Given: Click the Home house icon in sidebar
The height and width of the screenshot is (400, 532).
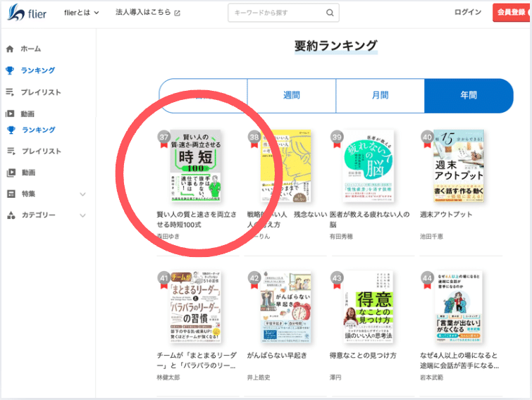Looking at the screenshot, I should 10,49.
